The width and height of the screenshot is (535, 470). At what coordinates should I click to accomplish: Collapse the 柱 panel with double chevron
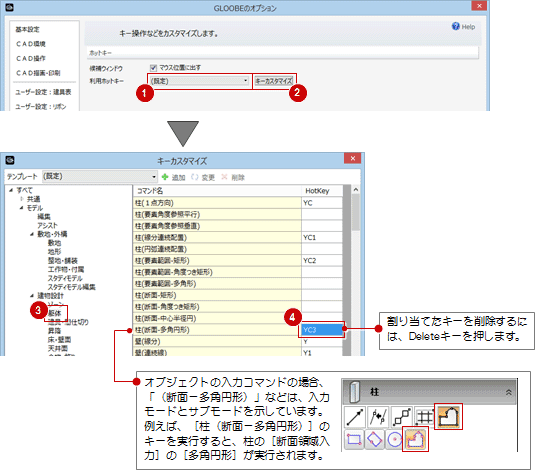coord(508,392)
